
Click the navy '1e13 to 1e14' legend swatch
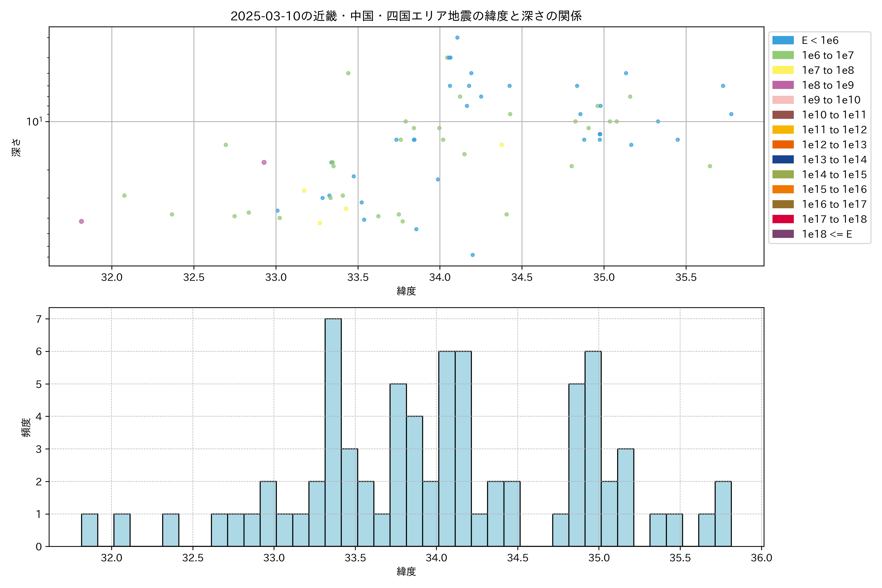(x=783, y=159)
